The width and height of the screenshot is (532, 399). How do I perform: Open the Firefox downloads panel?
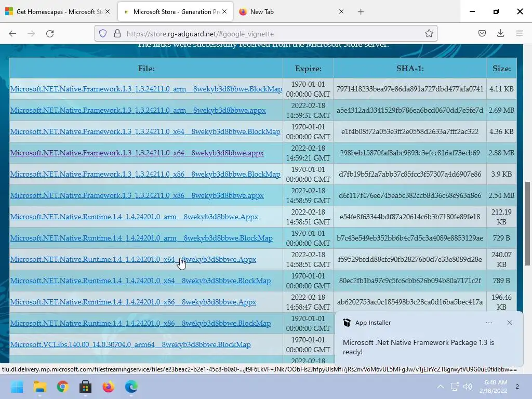tap(500, 33)
